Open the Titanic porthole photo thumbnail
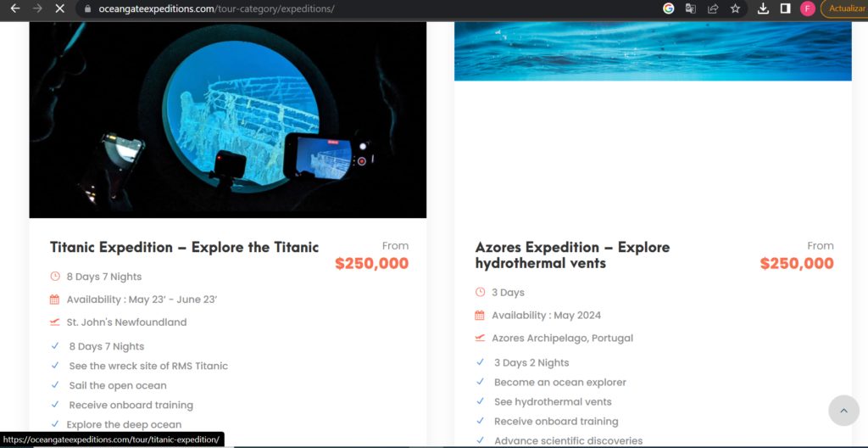 [227, 120]
